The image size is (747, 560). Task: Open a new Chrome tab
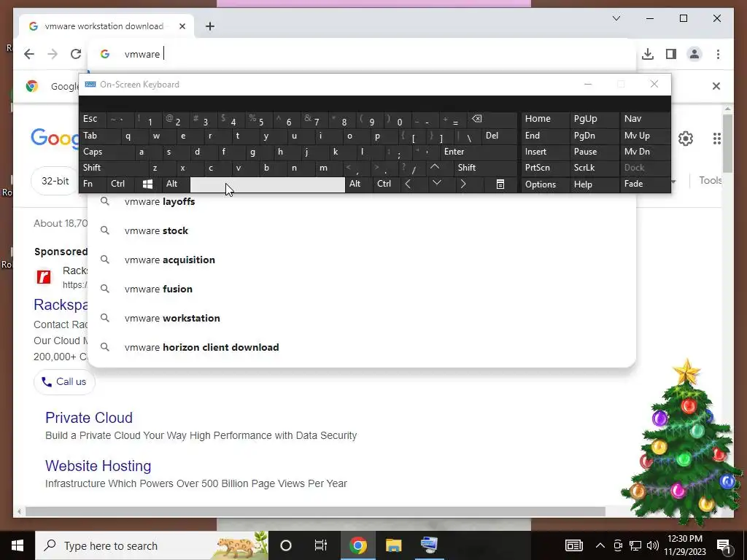pyautogui.click(x=209, y=26)
